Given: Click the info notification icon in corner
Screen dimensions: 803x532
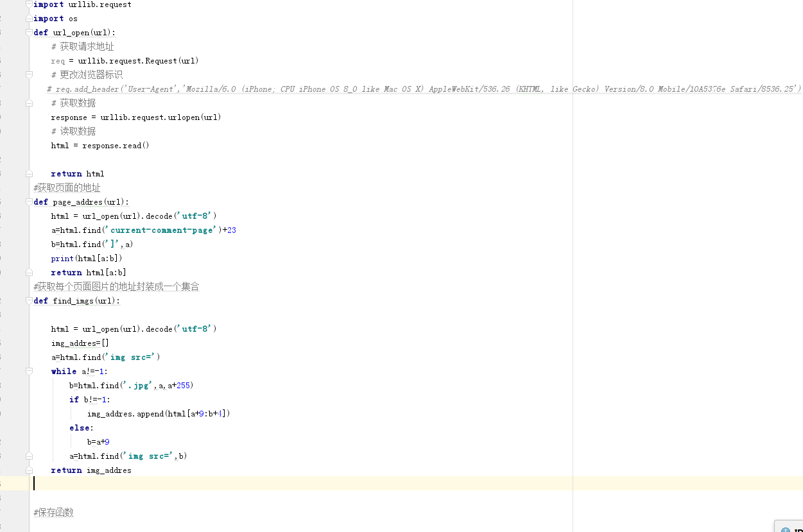Looking at the screenshot, I should click(785, 529).
